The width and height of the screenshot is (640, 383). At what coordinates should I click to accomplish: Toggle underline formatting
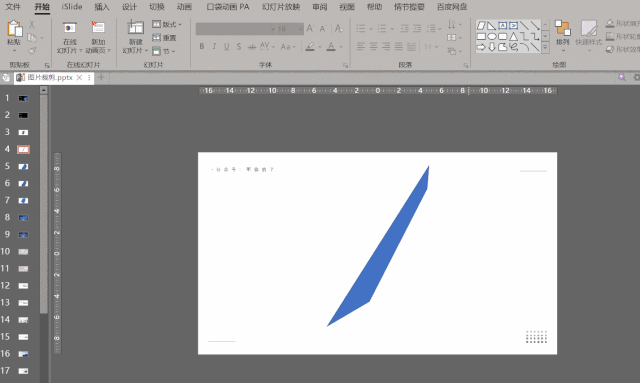(x=227, y=47)
